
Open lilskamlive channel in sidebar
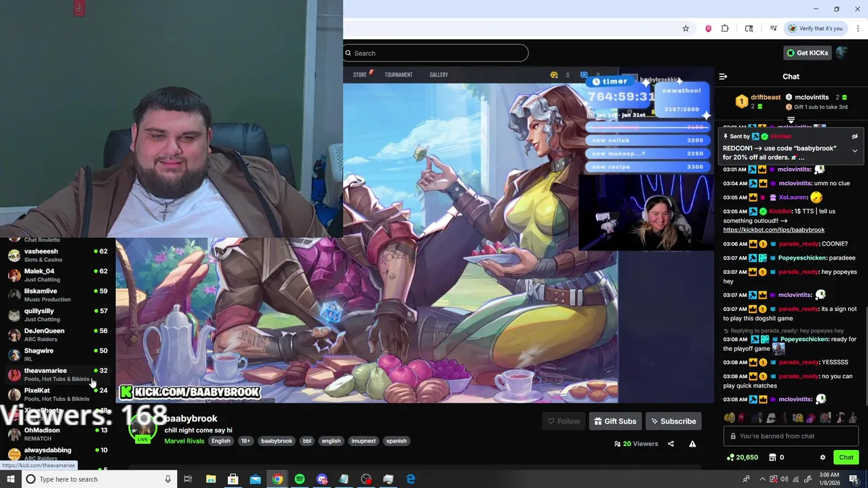click(58, 295)
